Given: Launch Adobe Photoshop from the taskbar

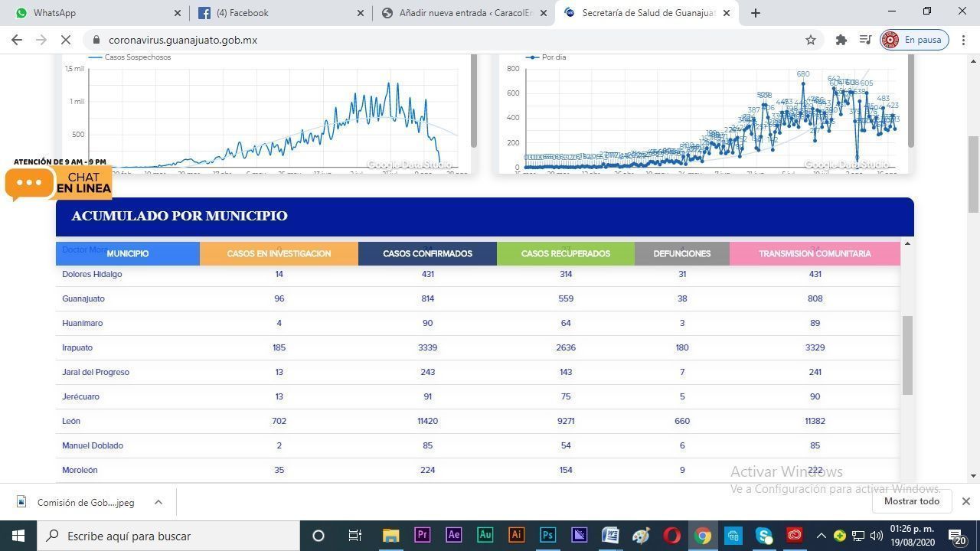Looking at the screenshot, I should point(547,536).
